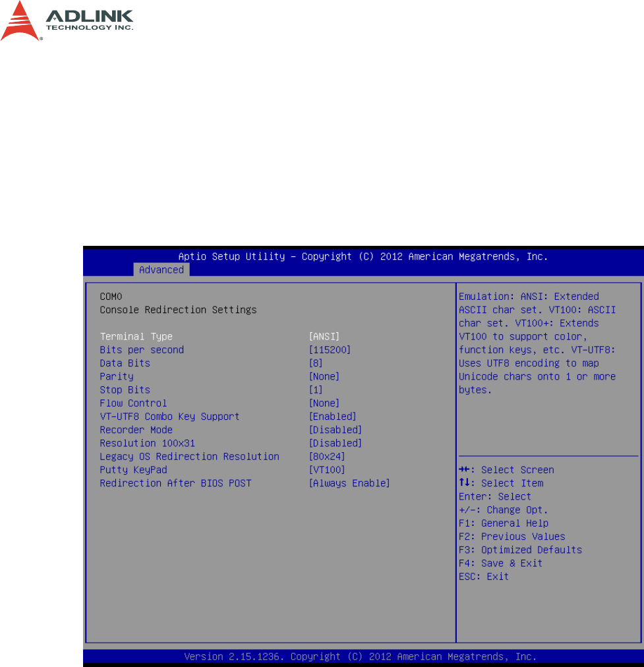Click the F2: Previous Values hint
This screenshot has height=667, width=644.
coord(512,536)
